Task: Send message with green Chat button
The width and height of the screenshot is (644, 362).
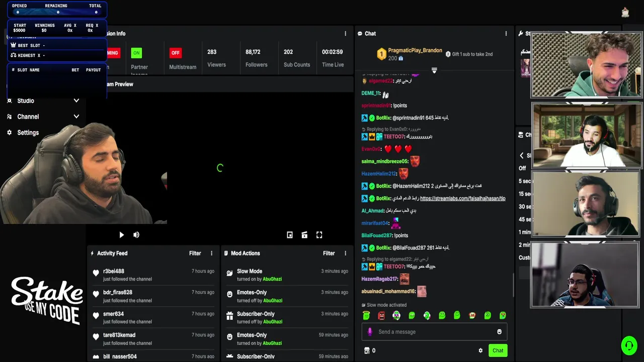Action: click(498, 350)
